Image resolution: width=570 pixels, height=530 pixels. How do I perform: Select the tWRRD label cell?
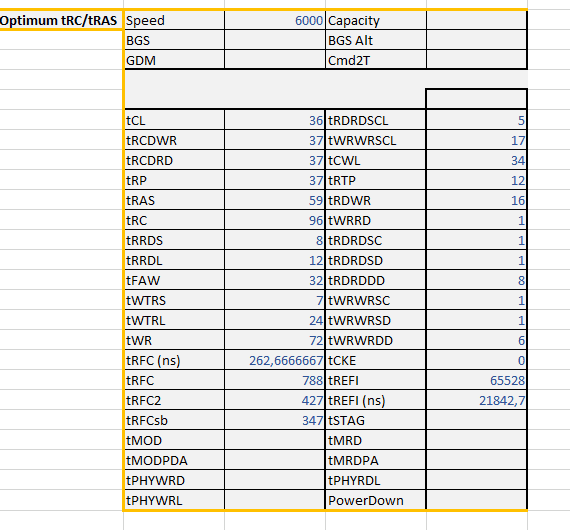click(x=376, y=220)
